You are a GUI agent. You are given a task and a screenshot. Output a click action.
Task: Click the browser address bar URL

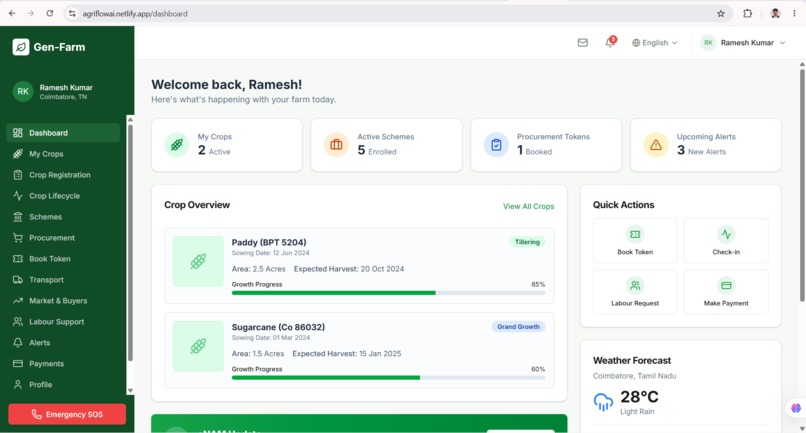pyautogui.click(x=135, y=14)
